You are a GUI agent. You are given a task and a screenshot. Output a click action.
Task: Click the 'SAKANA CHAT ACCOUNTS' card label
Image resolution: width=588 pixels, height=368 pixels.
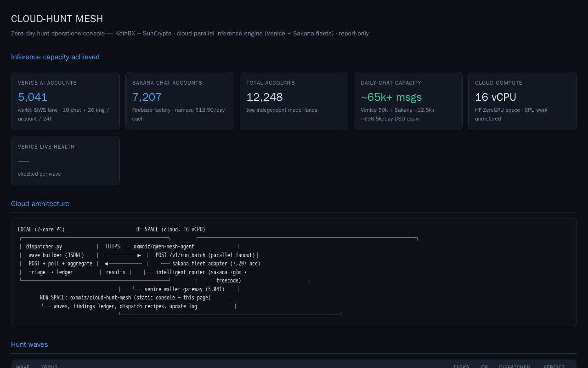pyautogui.click(x=167, y=83)
